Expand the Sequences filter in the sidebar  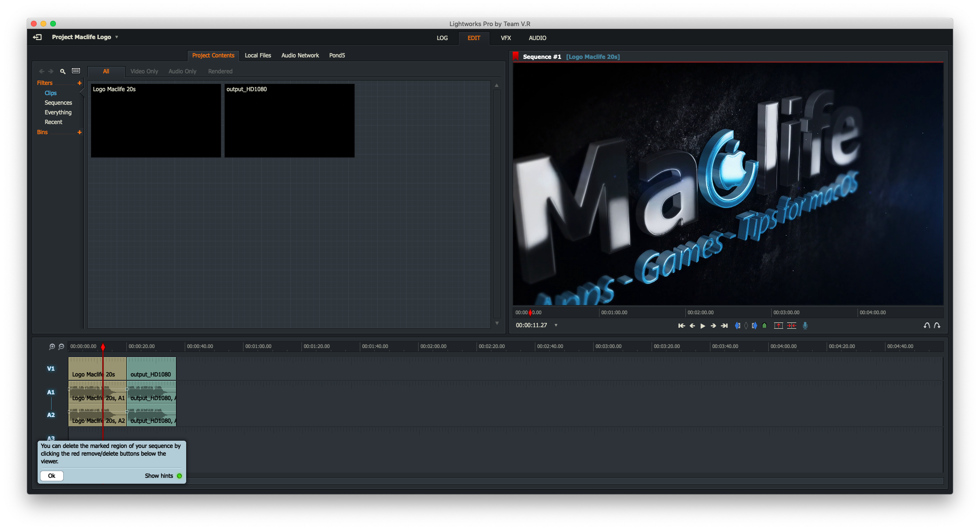click(x=58, y=102)
